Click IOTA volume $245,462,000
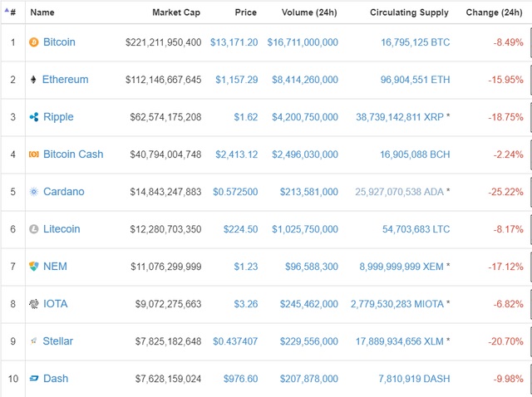532x397 pixels. (309, 304)
